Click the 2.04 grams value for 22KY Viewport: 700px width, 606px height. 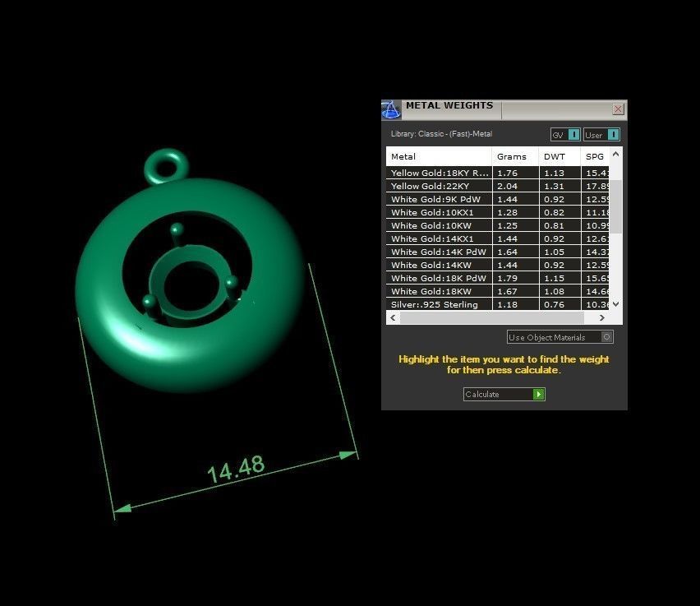pyautogui.click(x=507, y=186)
